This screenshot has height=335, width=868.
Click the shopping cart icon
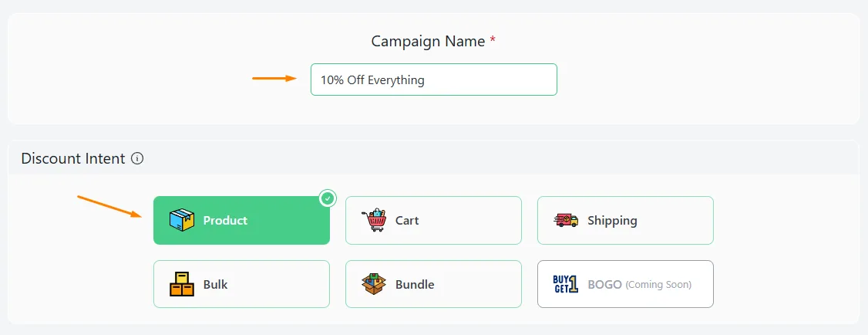click(374, 221)
